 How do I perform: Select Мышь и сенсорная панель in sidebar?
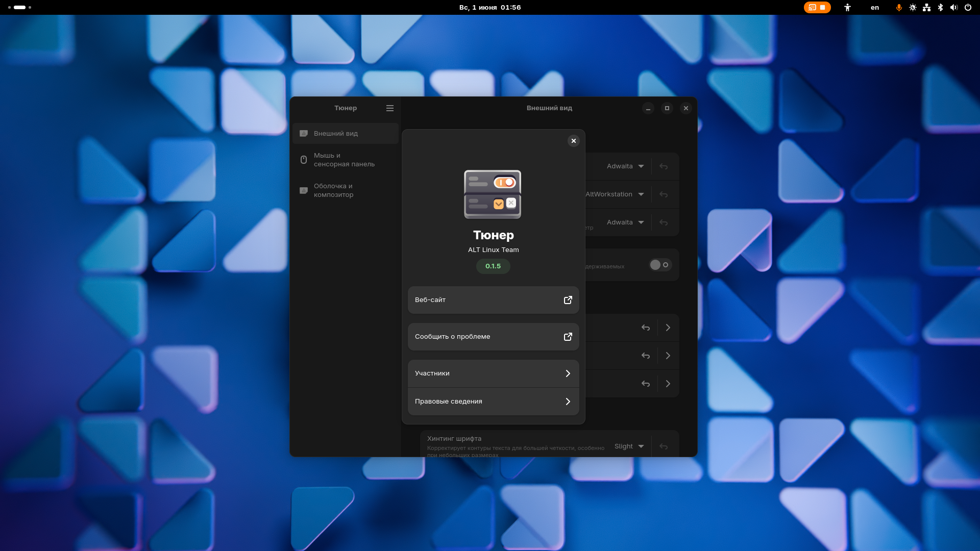(x=346, y=160)
